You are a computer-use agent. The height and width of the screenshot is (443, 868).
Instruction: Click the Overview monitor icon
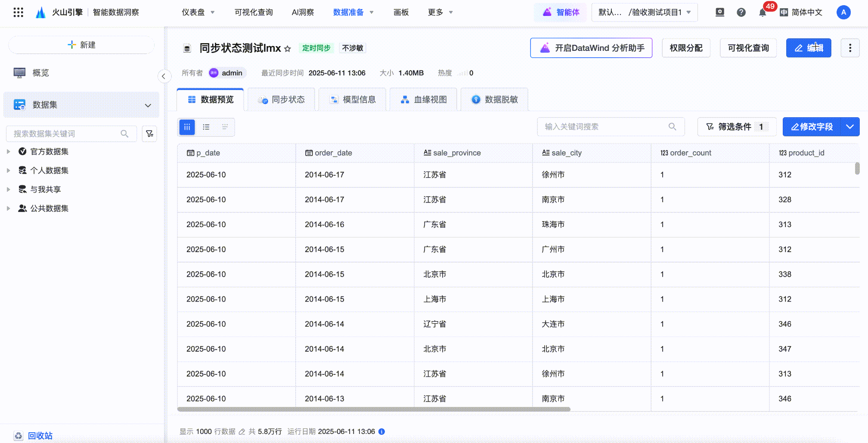(19, 73)
